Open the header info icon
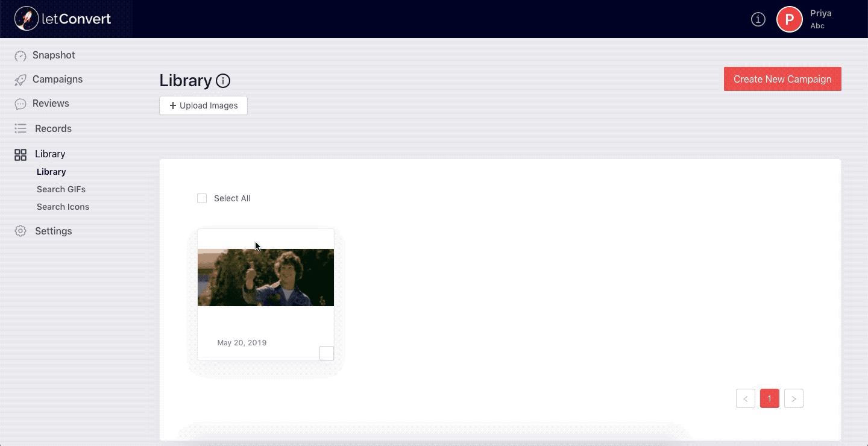This screenshot has width=868, height=446. pos(758,19)
